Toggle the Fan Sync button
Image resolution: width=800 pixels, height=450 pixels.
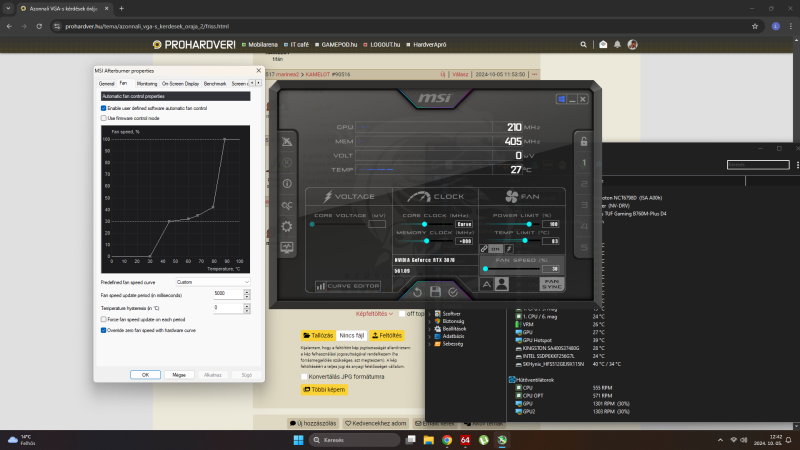click(x=552, y=284)
